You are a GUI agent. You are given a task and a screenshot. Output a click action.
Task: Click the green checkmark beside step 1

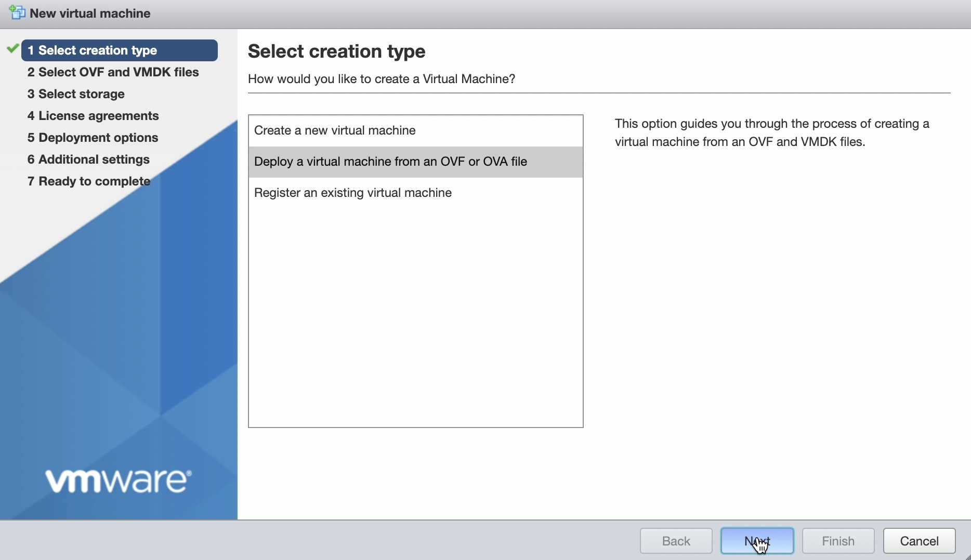[13, 49]
